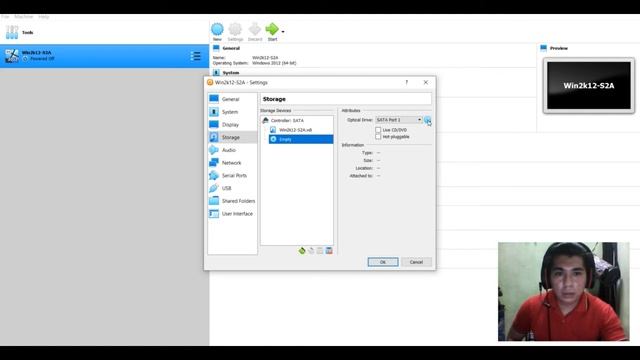Open the Machine menu
Screen dimensions: 640x360
coord(24,17)
